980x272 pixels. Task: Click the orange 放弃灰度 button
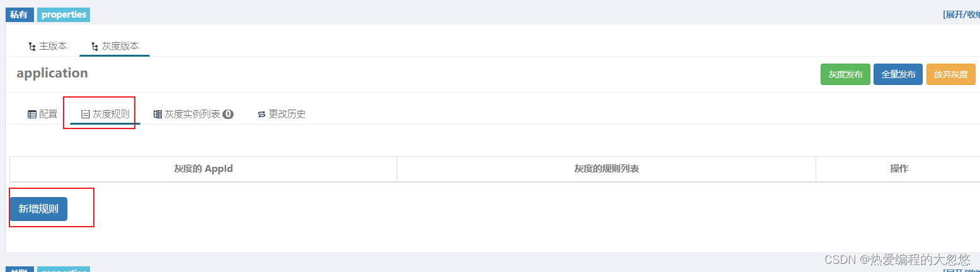click(951, 74)
